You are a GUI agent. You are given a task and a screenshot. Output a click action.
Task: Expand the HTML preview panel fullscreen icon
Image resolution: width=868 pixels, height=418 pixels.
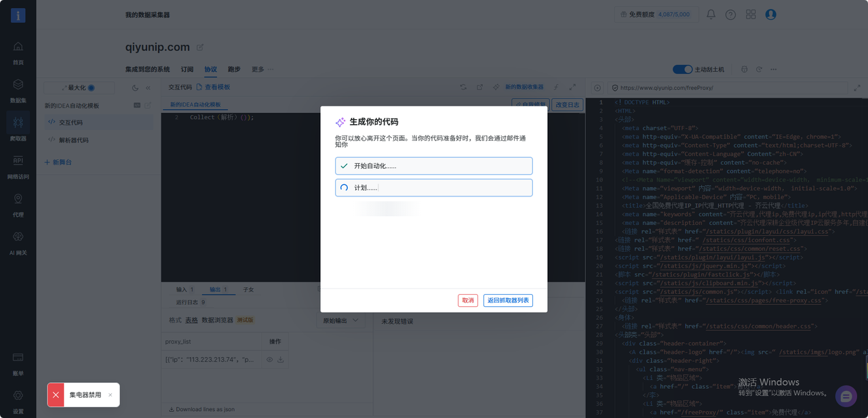(x=858, y=87)
